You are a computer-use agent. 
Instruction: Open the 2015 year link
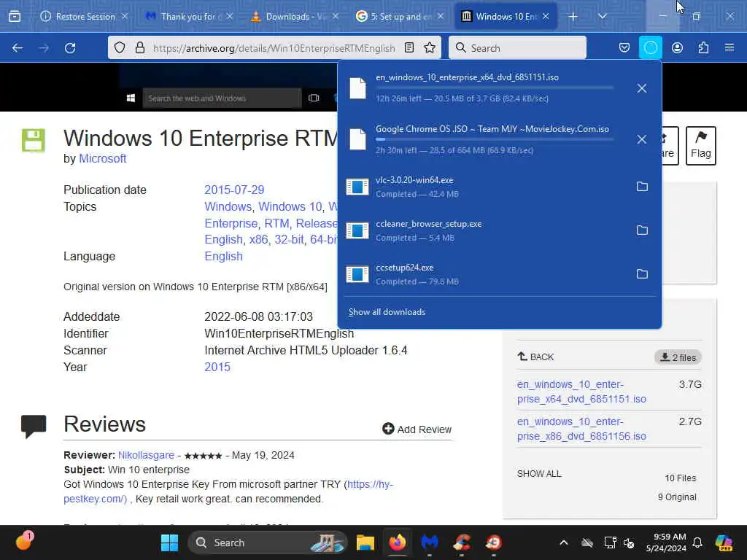pyautogui.click(x=217, y=367)
